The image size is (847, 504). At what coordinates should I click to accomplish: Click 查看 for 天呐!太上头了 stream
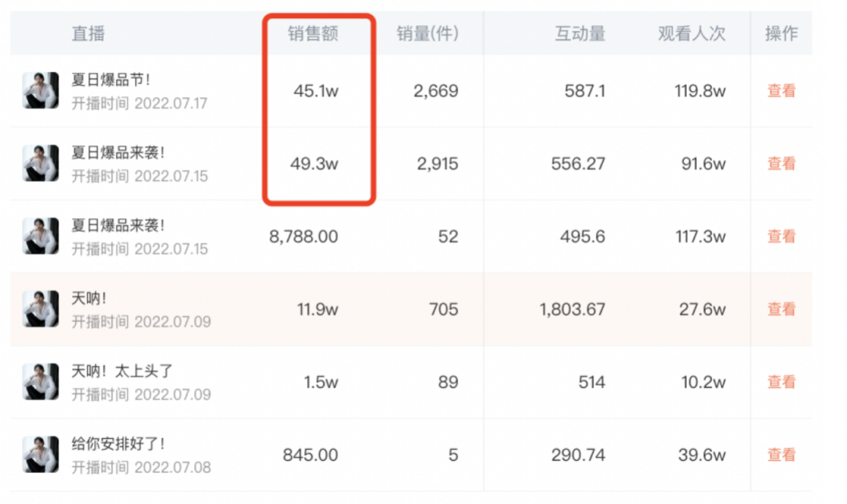click(x=781, y=382)
